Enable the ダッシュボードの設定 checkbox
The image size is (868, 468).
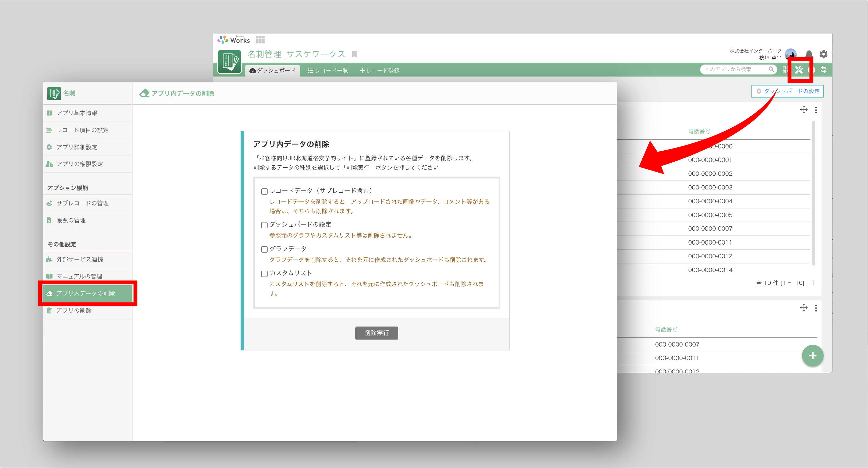pos(264,225)
